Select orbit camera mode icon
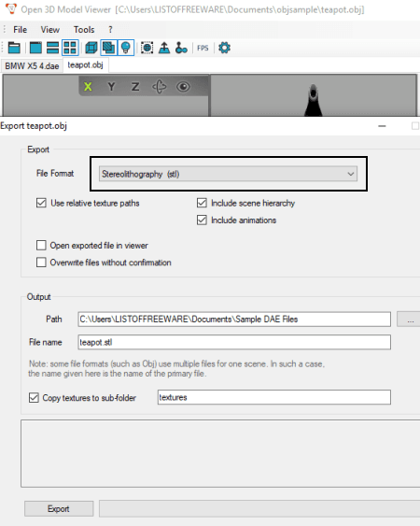Image resolution: width=420 pixels, height=526 pixels. pos(160,87)
